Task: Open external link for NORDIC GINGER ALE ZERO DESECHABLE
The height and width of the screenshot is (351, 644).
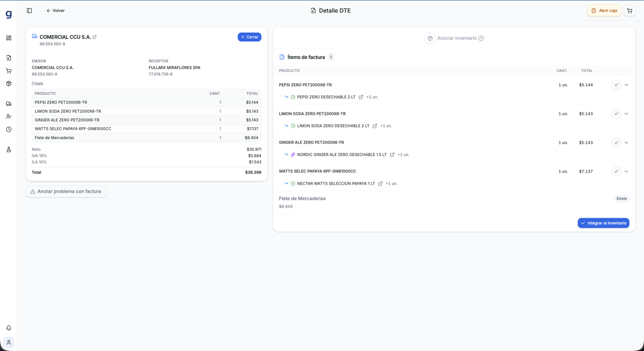Action: click(x=392, y=155)
